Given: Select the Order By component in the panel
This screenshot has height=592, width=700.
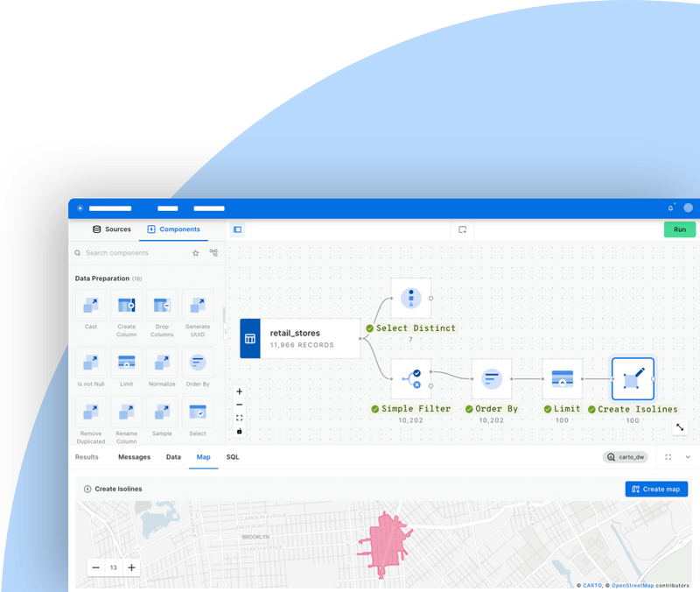Looking at the screenshot, I should click(197, 363).
